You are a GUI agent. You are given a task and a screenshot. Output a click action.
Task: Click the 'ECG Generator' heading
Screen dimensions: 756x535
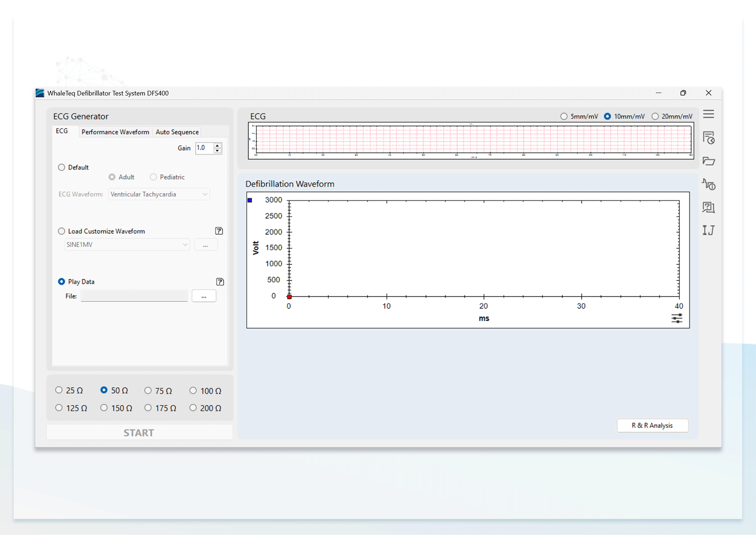point(81,117)
